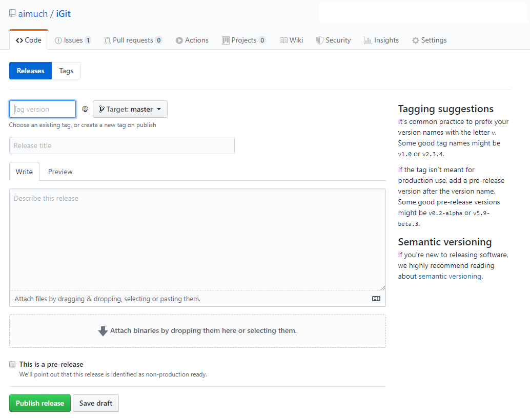Image resolution: width=530 pixels, height=420 pixels.
Task: Click the Projects board icon
Action: [226, 40]
